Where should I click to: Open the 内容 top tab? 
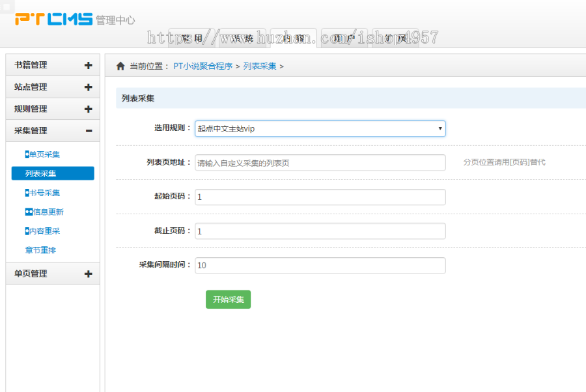pyautogui.click(x=294, y=38)
